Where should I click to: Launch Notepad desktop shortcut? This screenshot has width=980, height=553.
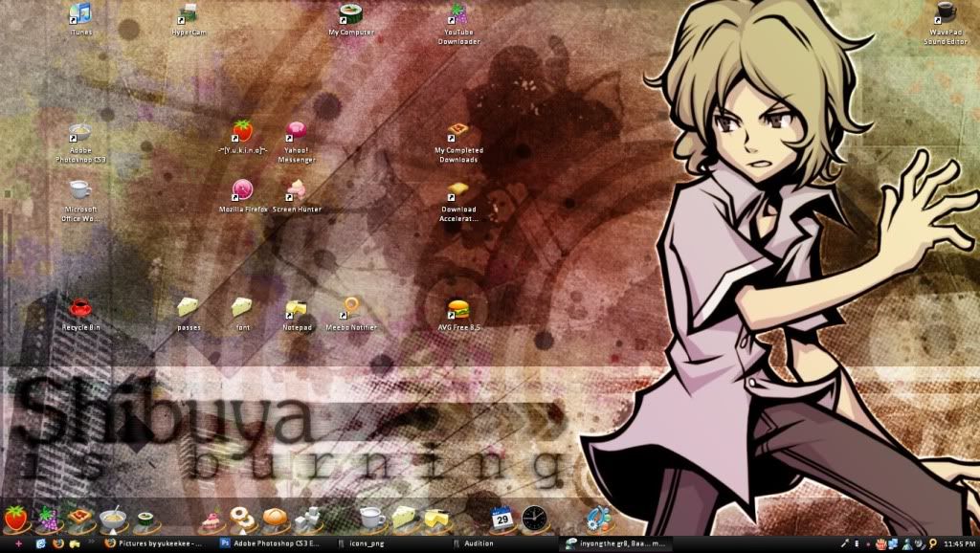click(297, 314)
